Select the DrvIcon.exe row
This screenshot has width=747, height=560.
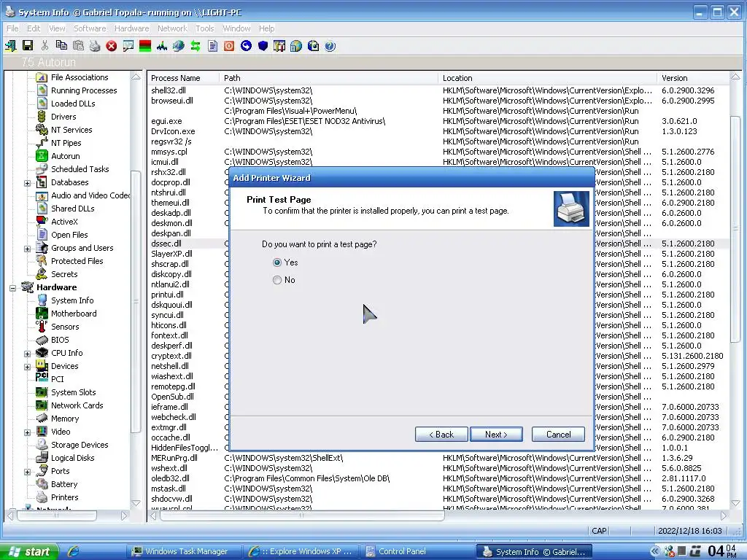(438, 131)
